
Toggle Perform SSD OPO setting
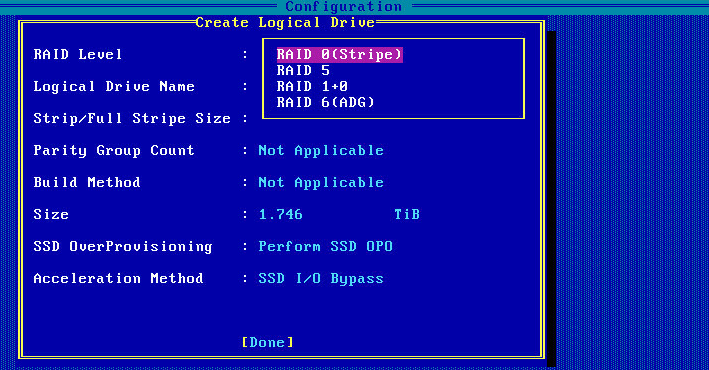coord(326,247)
